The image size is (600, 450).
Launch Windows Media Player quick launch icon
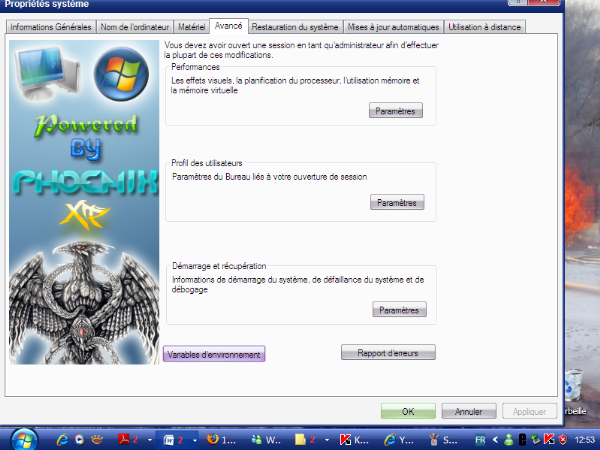click(80, 440)
